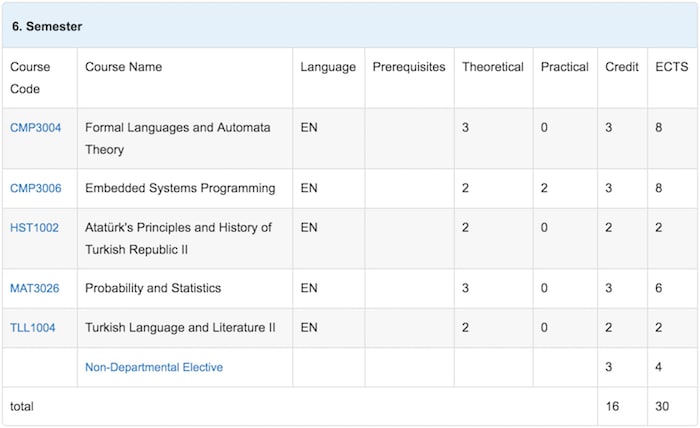The height and width of the screenshot is (428, 700).
Task: Click the Practical column header
Action: (565, 67)
